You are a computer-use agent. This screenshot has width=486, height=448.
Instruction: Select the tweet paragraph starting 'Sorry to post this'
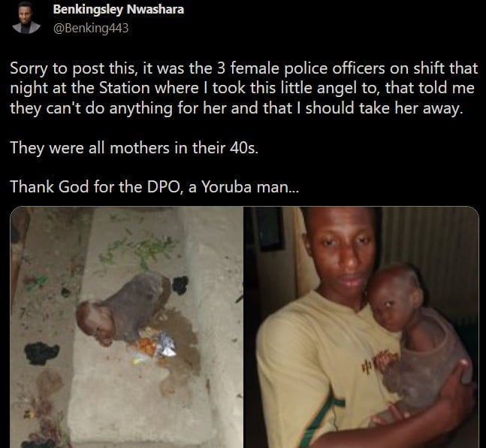243,88
